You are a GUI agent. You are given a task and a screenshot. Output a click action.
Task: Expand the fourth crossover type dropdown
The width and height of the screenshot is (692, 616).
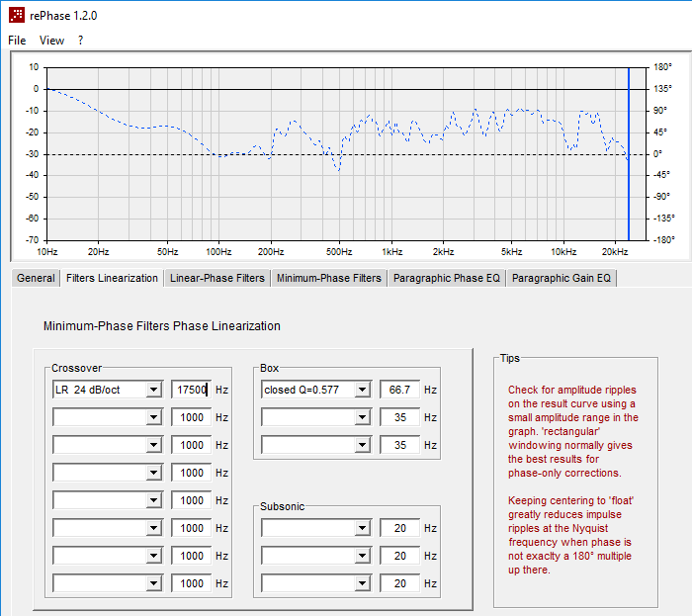[x=154, y=473]
